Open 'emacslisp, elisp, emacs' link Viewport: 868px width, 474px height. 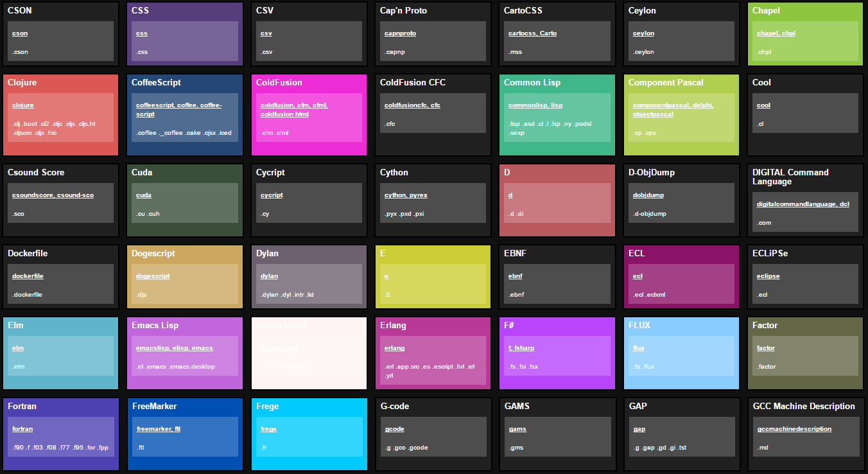175,348
